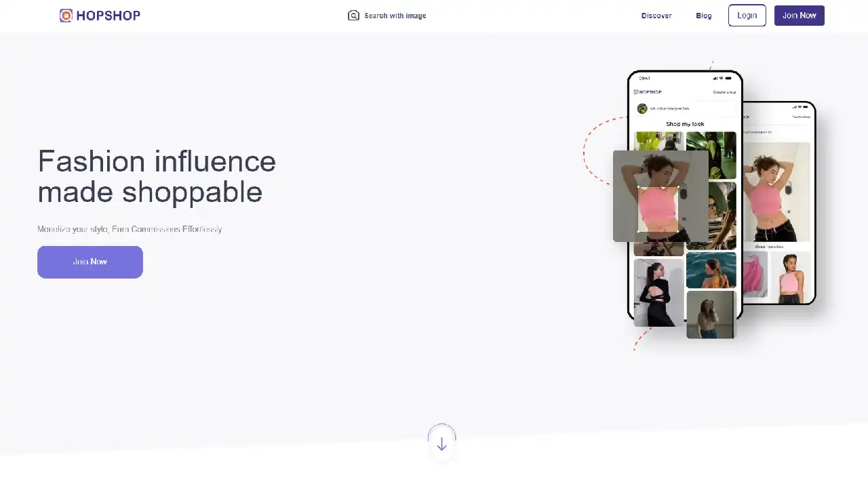Viewport: 868px width, 488px height.
Task: Click the floating pink top crop overlay
Action: pyautogui.click(x=660, y=196)
